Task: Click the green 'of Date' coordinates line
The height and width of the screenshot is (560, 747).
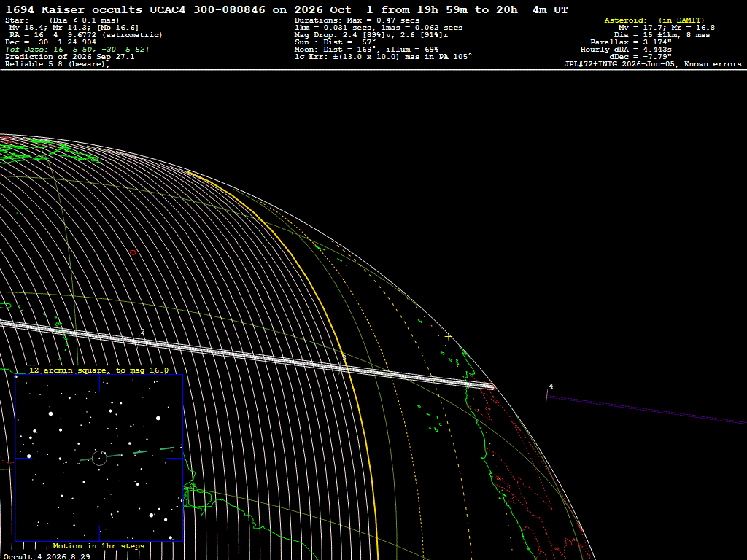Action: (x=77, y=49)
